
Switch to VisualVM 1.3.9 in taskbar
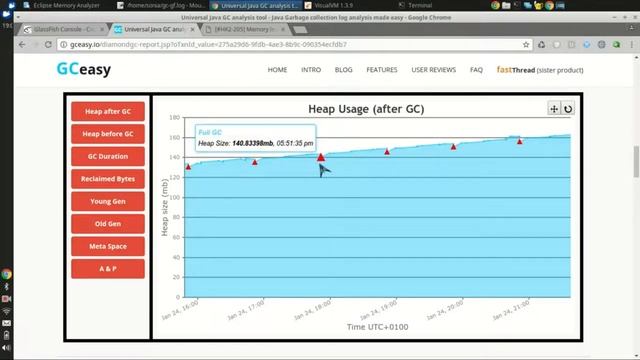(329, 5)
